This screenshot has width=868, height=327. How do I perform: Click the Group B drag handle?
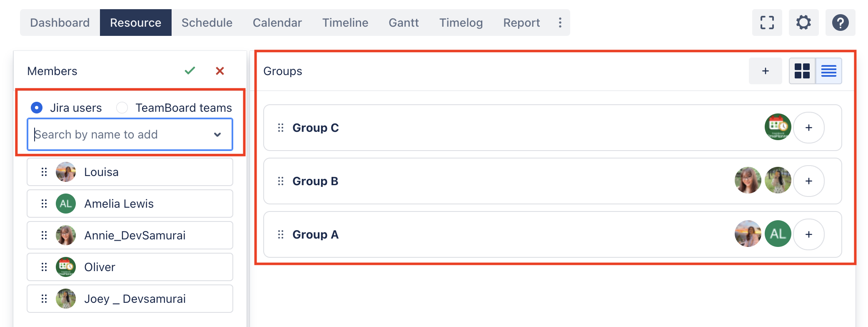(x=281, y=181)
